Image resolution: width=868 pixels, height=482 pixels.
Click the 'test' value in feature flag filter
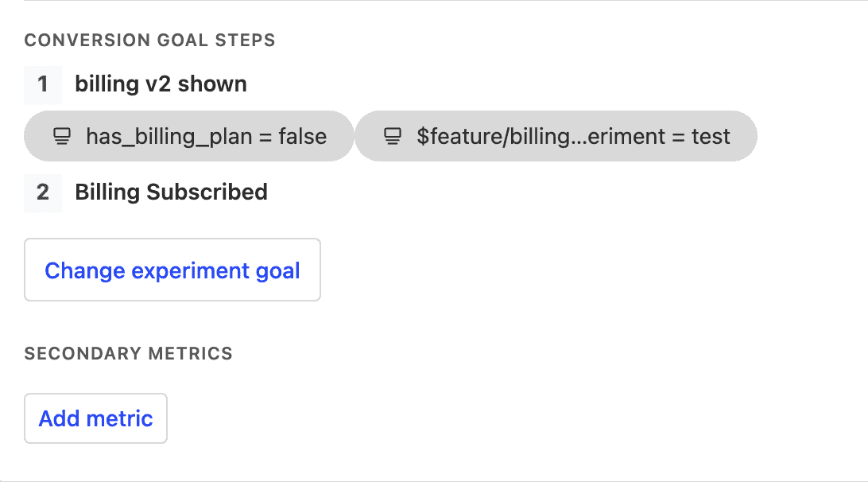pos(711,137)
